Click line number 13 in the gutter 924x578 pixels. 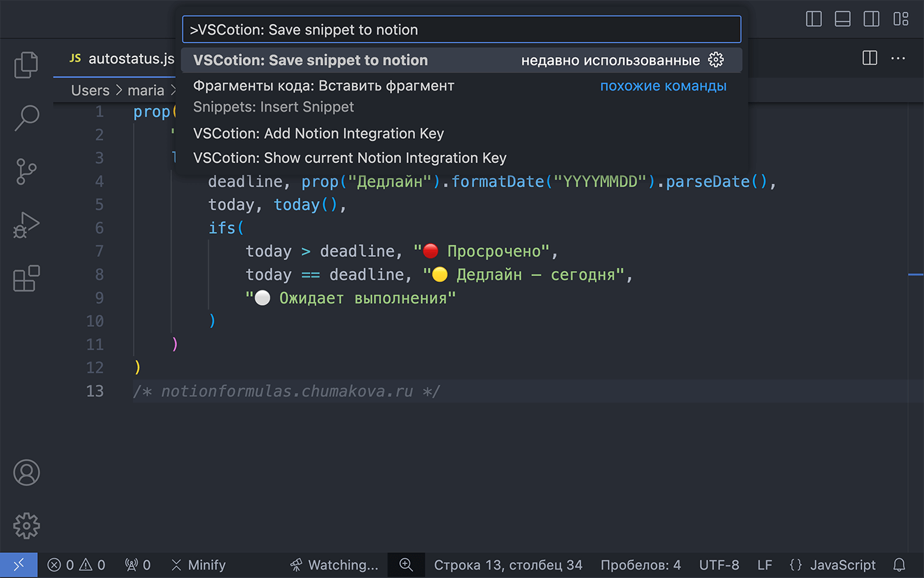click(x=95, y=391)
